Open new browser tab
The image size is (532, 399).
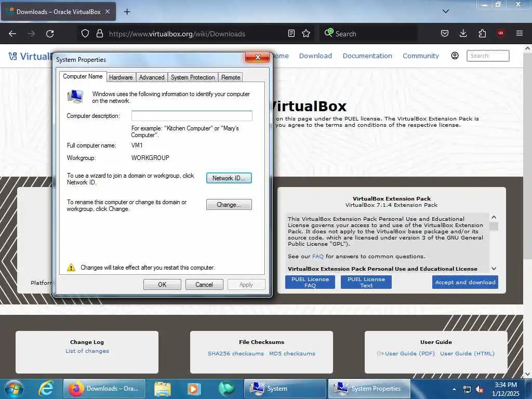tap(127, 12)
